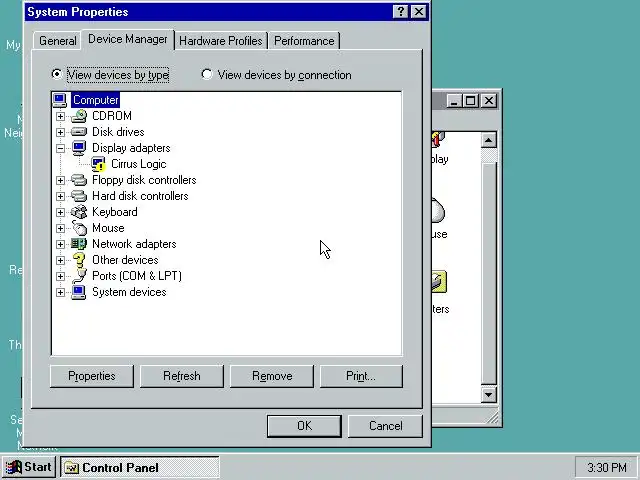
Task: Select View devices by type radio button
Action: click(56, 74)
